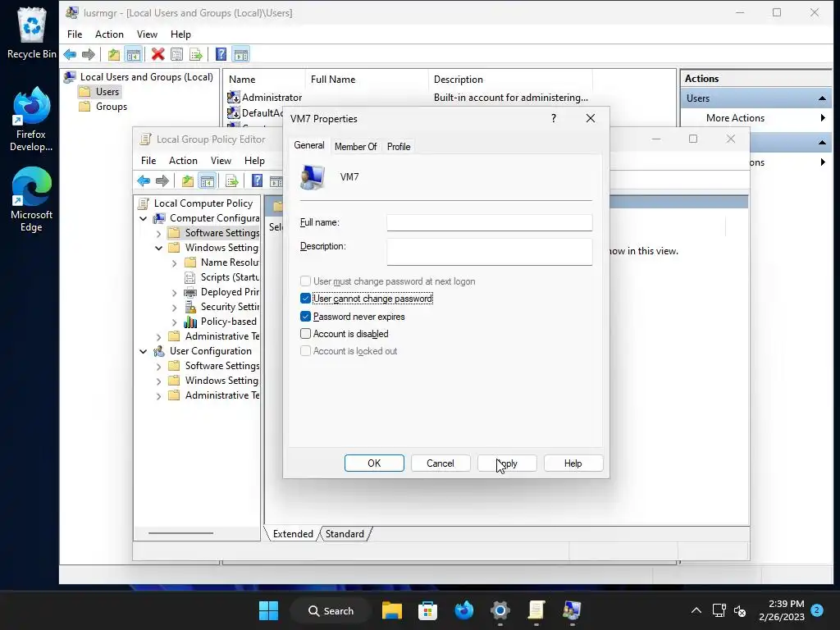
Task: Click Export List icon in Group Policy Editor
Action: click(x=232, y=181)
